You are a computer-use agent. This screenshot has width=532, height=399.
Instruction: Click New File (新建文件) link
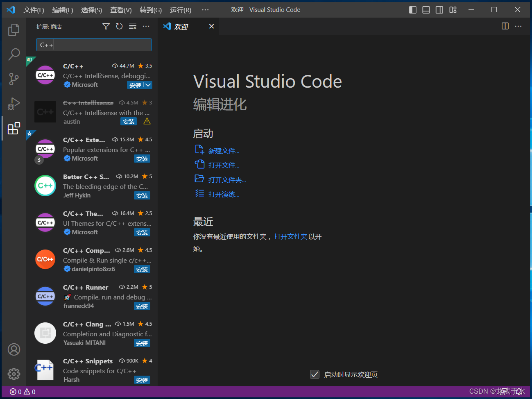click(x=224, y=151)
